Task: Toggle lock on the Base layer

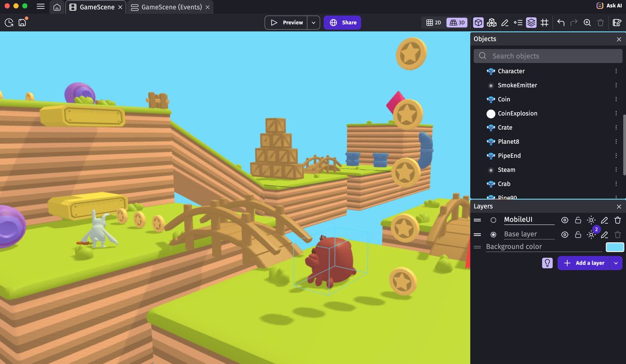Action: tap(578, 235)
